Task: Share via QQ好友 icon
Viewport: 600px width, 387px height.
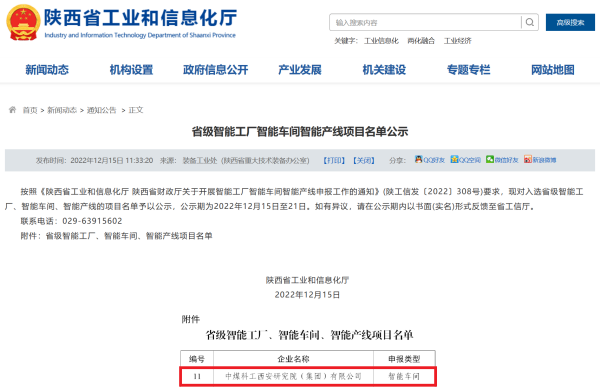Action: coord(419,159)
